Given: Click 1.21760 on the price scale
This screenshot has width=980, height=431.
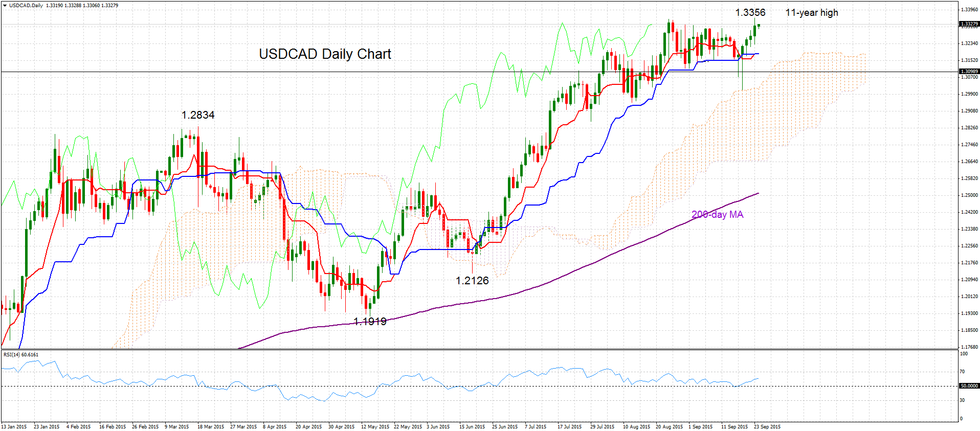Looking at the screenshot, I should point(969,263).
